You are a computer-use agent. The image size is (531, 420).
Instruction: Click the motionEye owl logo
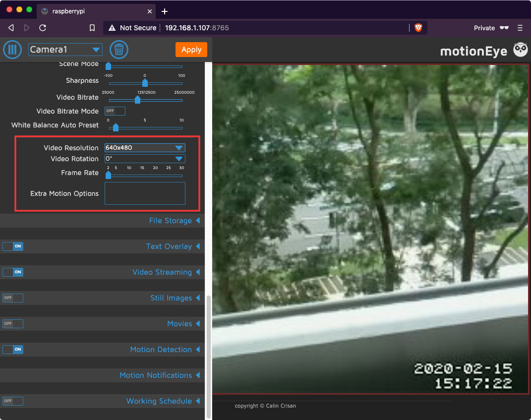[521, 50]
